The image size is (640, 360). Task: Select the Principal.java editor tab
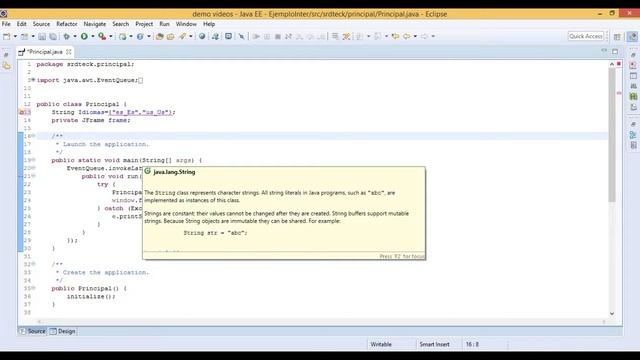(x=44, y=52)
